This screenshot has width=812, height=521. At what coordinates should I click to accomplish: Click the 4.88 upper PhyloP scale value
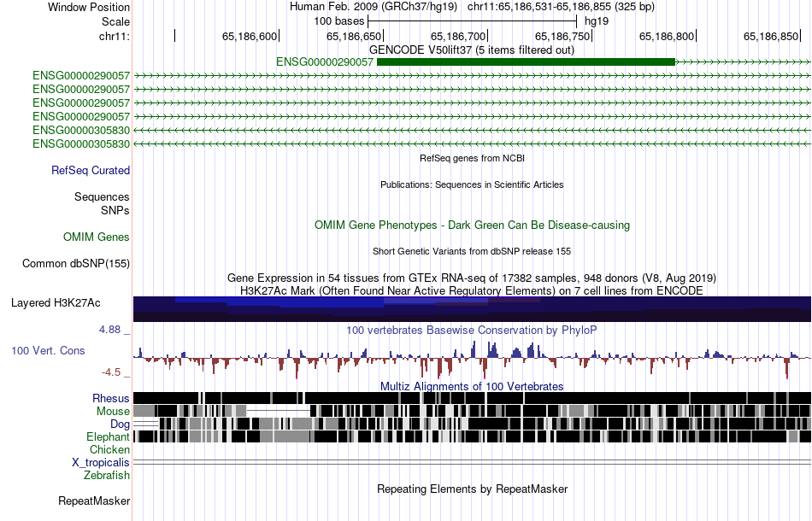click(x=109, y=330)
